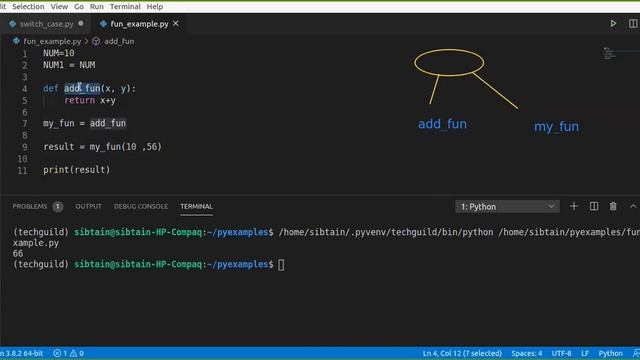Close the fun_example.py tab

coord(176,24)
